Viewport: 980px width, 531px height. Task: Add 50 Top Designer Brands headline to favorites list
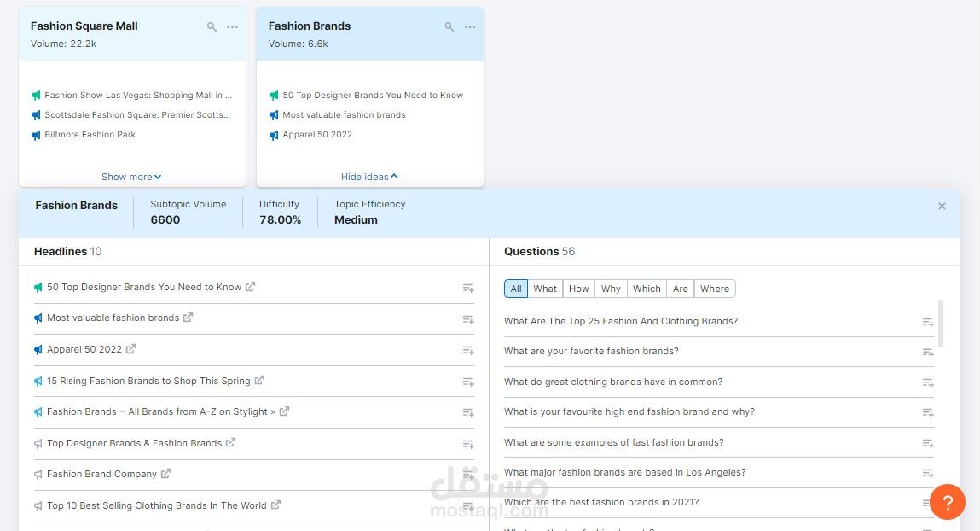468,289
